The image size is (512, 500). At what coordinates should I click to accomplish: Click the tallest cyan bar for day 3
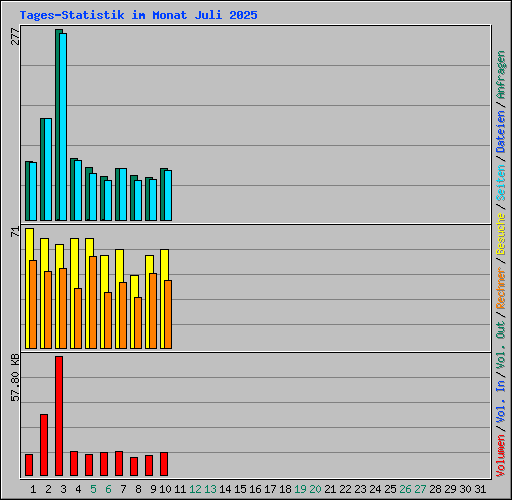click(63, 127)
